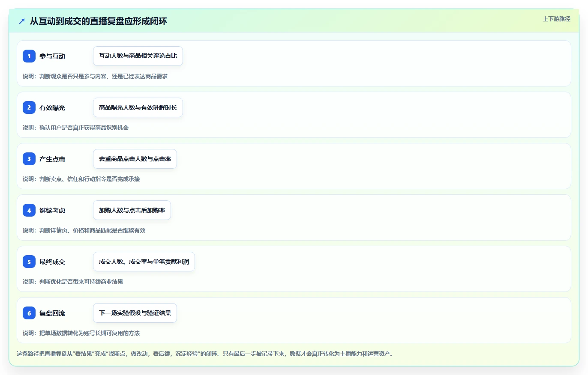
Task: Click the note 判断详情页、价格和商品匹配是否继续有效
Action: pos(93,230)
